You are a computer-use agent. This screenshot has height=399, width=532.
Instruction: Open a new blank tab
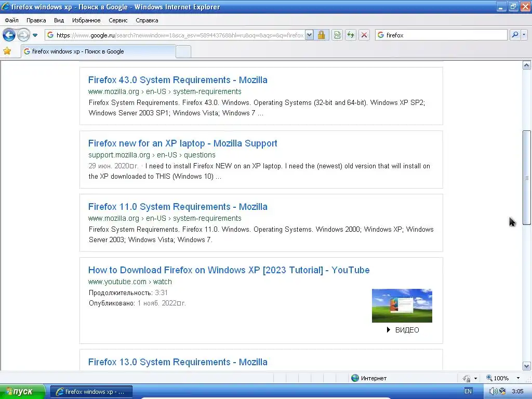click(x=183, y=51)
